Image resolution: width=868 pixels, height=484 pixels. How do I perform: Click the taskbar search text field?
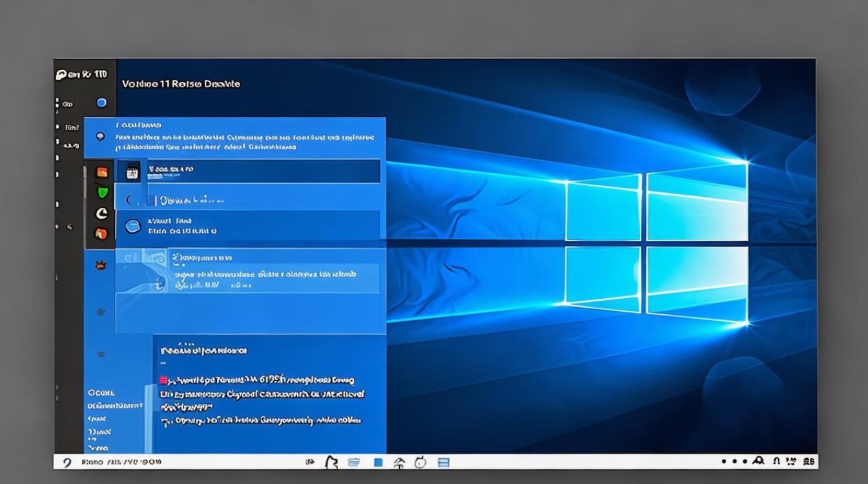coord(121,462)
